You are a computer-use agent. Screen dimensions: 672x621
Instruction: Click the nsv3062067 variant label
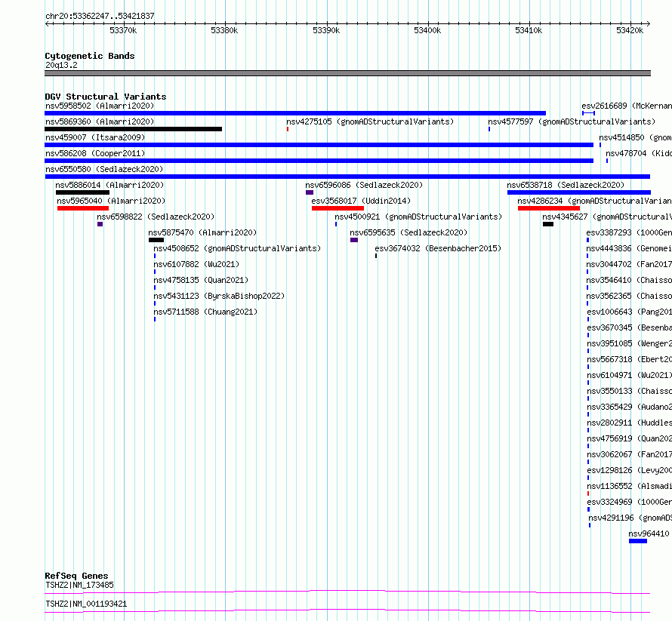pyautogui.click(x=629, y=454)
